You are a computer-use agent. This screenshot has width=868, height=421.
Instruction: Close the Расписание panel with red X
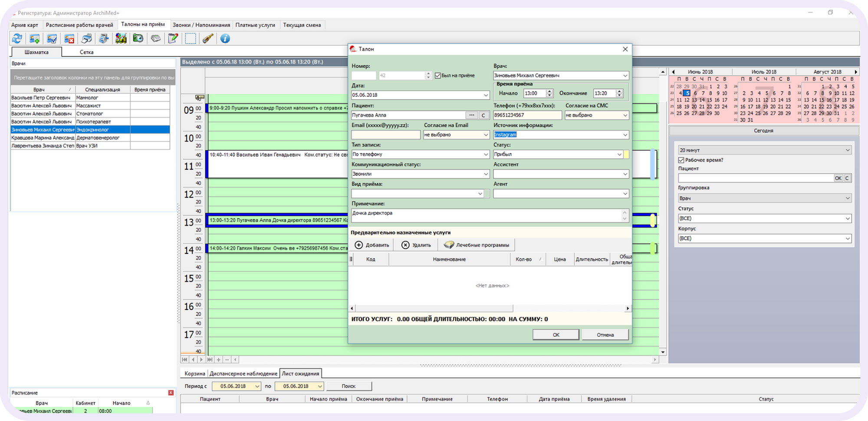[171, 393]
